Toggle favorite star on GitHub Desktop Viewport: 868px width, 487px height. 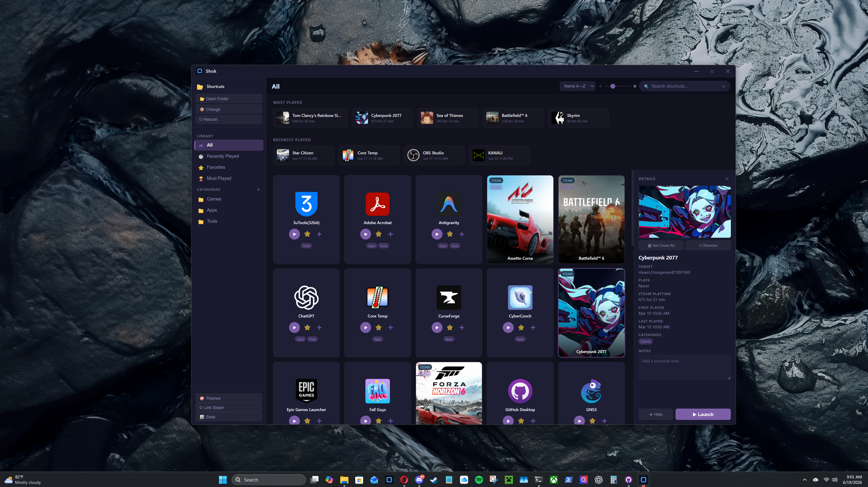tap(521, 421)
